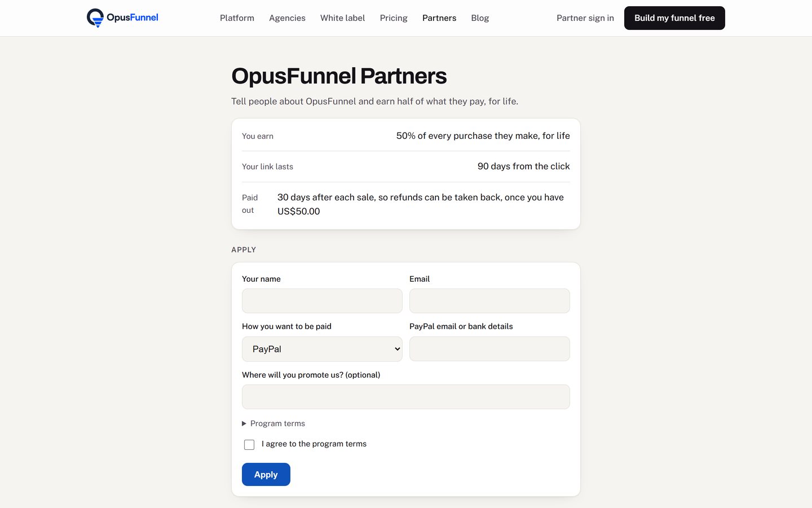Click the PayPal email or bank details field
Image resolution: width=812 pixels, height=508 pixels.
tap(489, 349)
